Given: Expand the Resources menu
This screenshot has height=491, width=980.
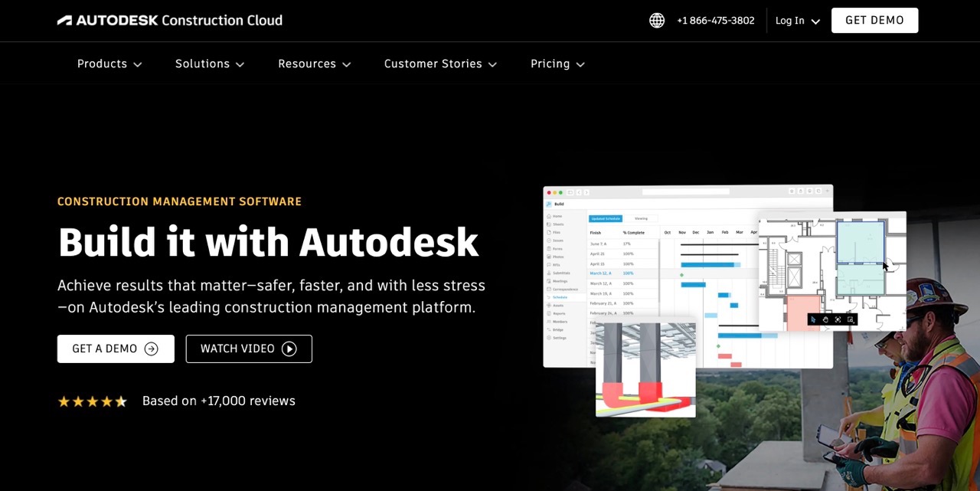Looking at the screenshot, I should point(314,64).
